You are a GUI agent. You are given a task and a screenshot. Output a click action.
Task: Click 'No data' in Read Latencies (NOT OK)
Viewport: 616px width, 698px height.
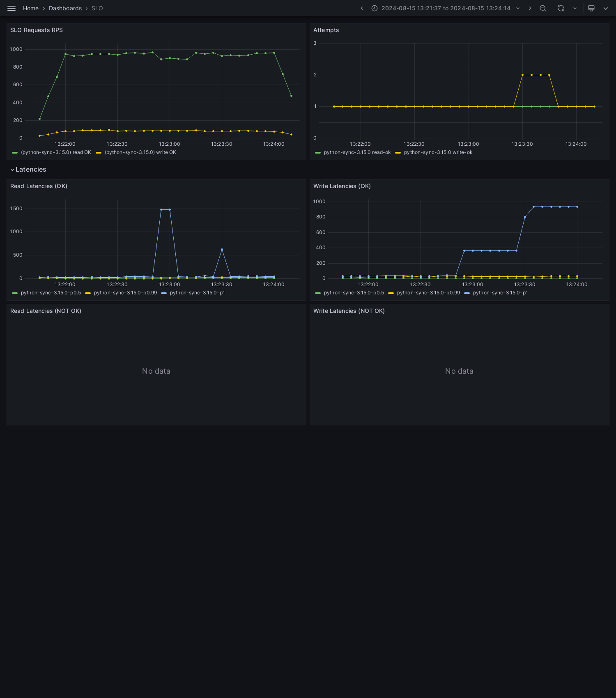tap(156, 371)
